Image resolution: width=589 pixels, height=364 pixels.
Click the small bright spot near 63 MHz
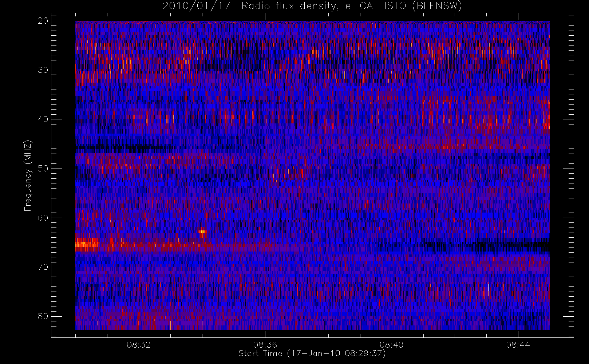click(203, 232)
